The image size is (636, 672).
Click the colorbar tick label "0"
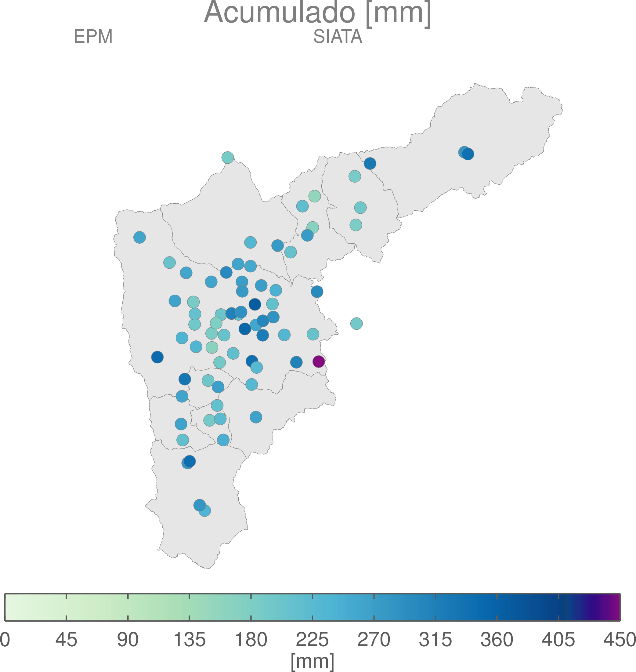tap(5, 640)
